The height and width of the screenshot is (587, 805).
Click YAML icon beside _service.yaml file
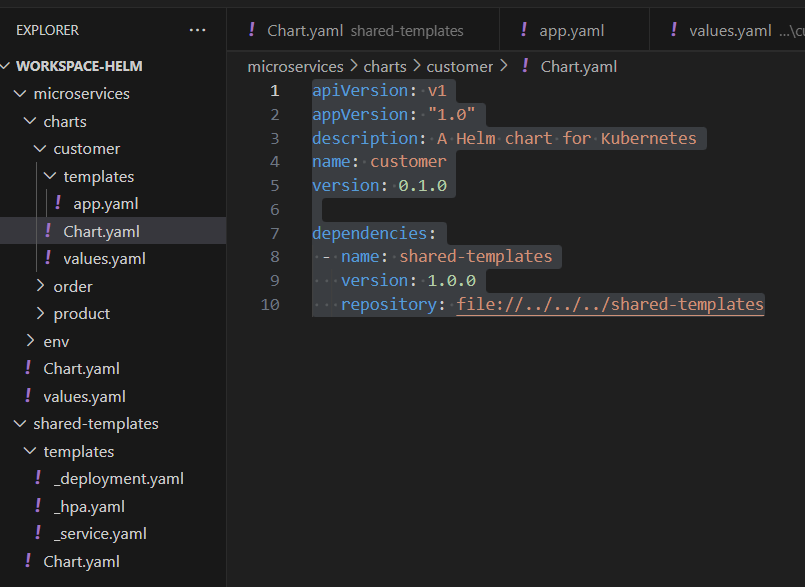38,533
